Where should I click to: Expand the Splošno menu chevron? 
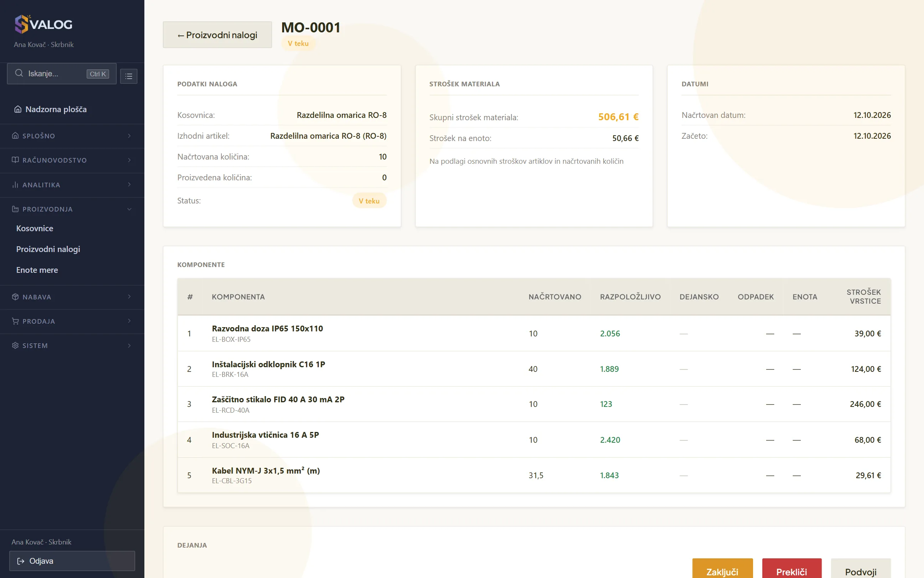click(x=129, y=136)
